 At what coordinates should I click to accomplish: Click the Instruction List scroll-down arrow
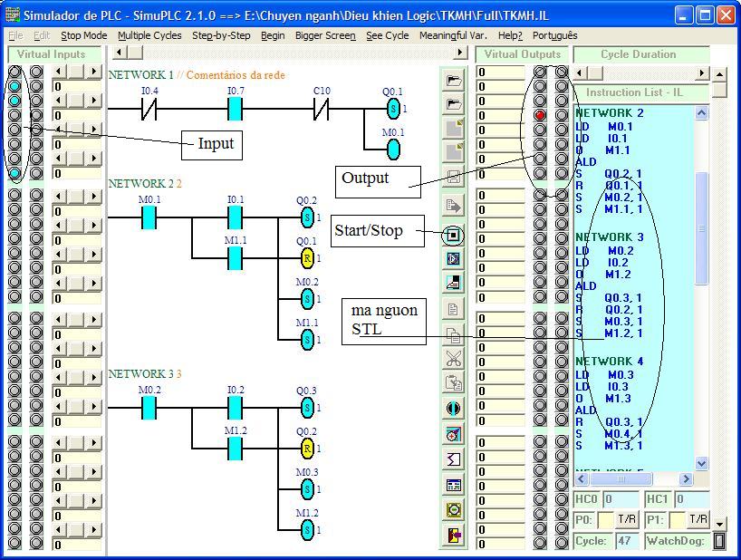(x=701, y=463)
